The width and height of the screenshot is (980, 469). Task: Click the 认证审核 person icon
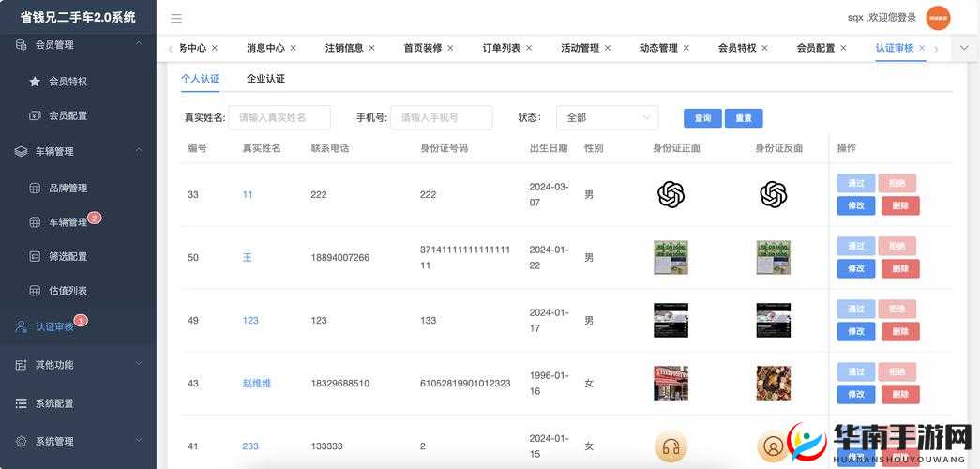pyautogui.click(x=22, y=326)
